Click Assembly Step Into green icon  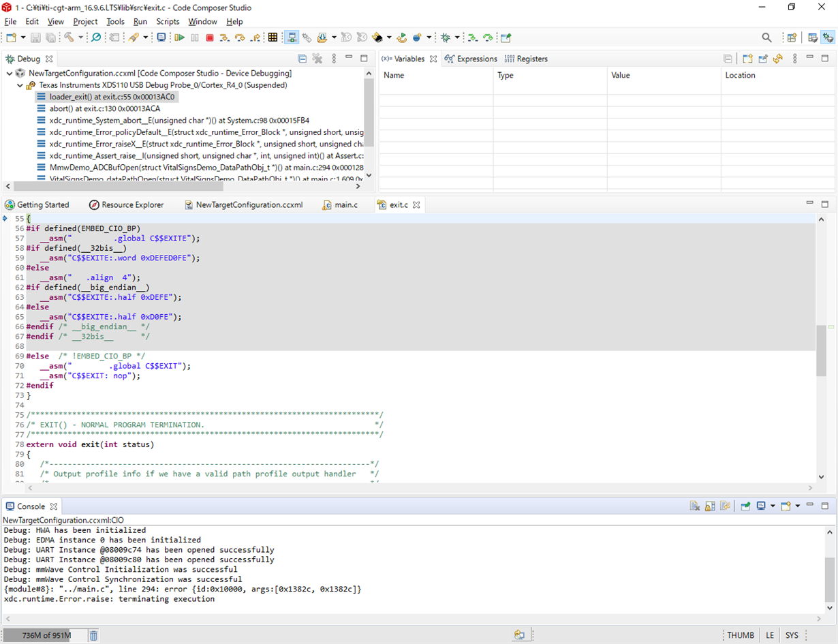pos(472,37)
